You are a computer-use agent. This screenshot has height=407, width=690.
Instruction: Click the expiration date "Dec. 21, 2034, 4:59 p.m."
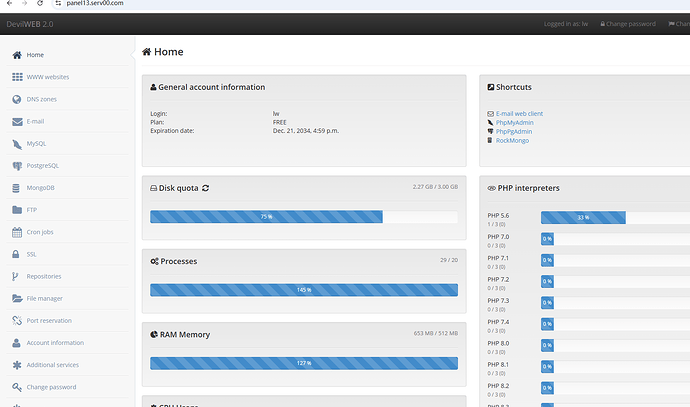(306, 131)
